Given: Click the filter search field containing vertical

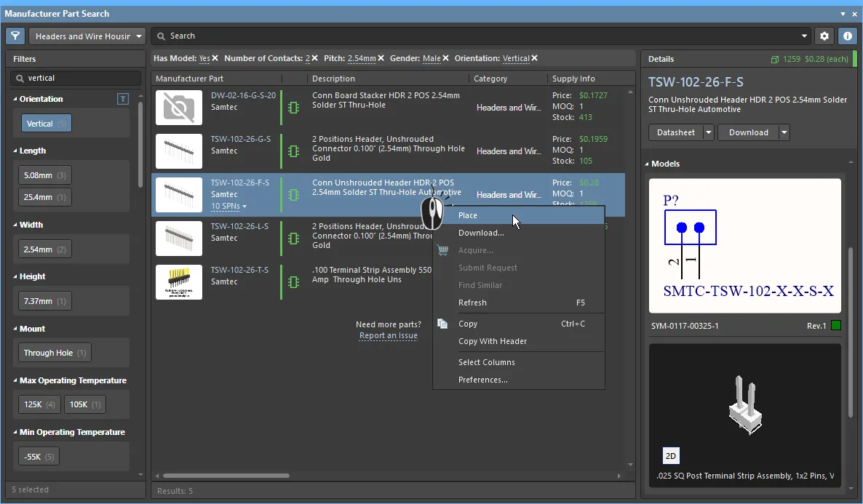Looking at the screenshot, I should pos(76,78).
